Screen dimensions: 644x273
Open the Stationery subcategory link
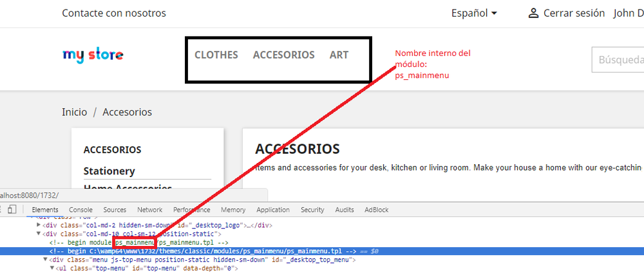click(x=109, y=171)
